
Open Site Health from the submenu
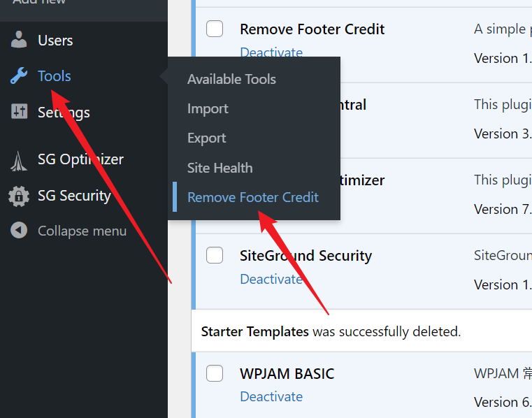[220, 168]
